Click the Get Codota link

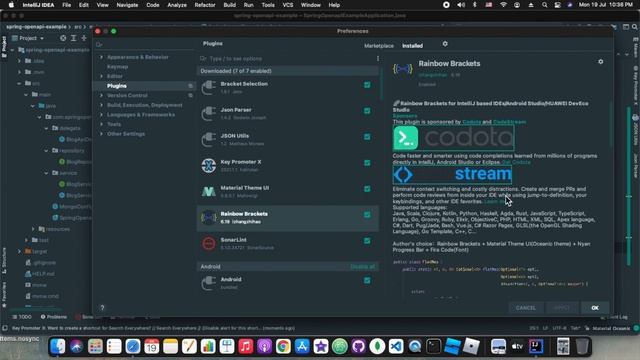click(x=516, y=162)
